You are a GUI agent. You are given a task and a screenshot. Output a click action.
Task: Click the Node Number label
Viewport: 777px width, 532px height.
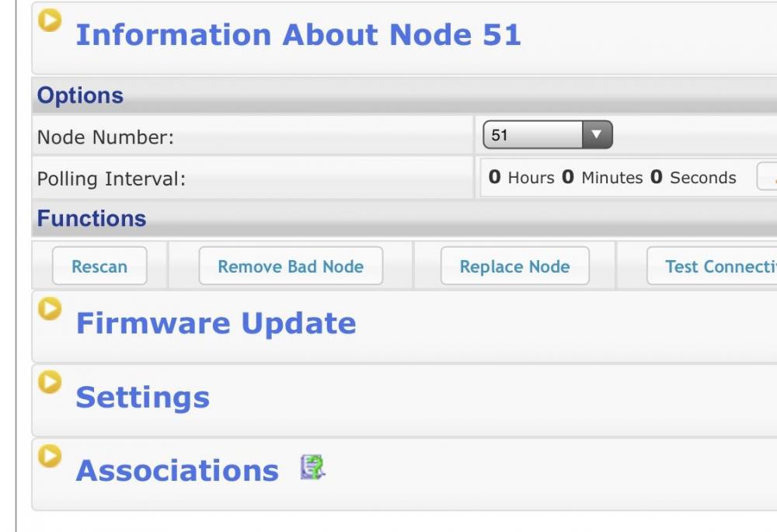click(105, 137)
